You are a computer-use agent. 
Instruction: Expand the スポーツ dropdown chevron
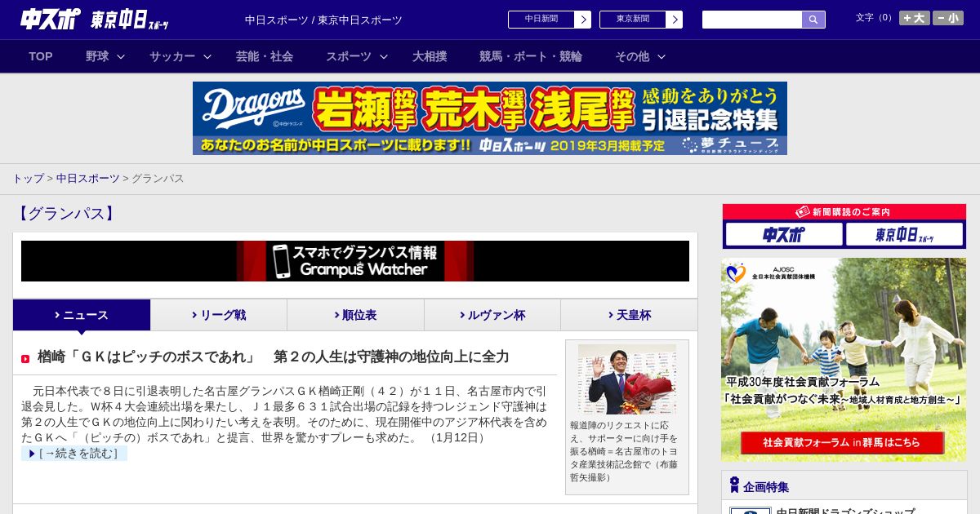(384, 56)
